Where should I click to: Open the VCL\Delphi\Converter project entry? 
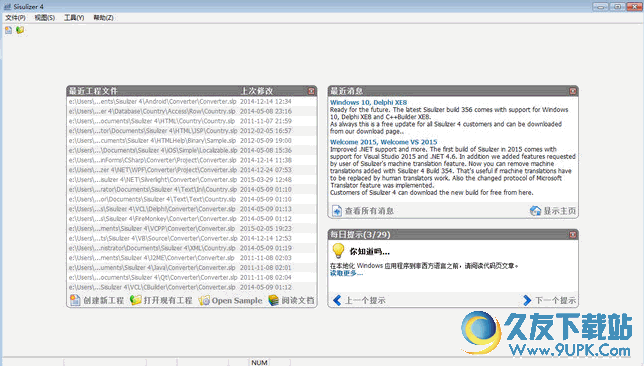pyautogui.click(x=191, y=209)
